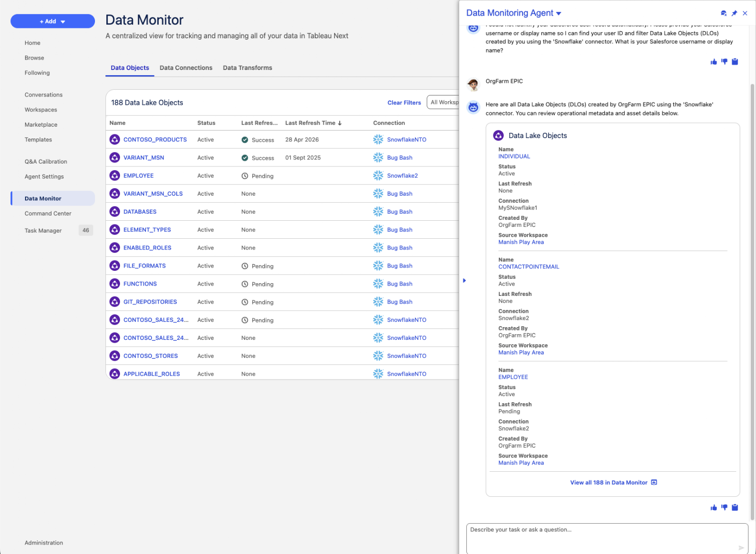Click the Snowflake icon in the EMPLOYEE row

[x=378, y=175]
